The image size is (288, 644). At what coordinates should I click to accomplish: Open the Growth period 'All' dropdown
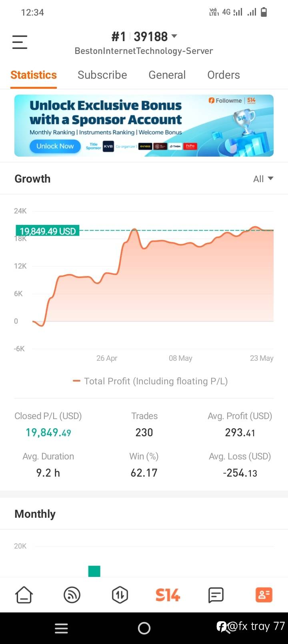263,179
